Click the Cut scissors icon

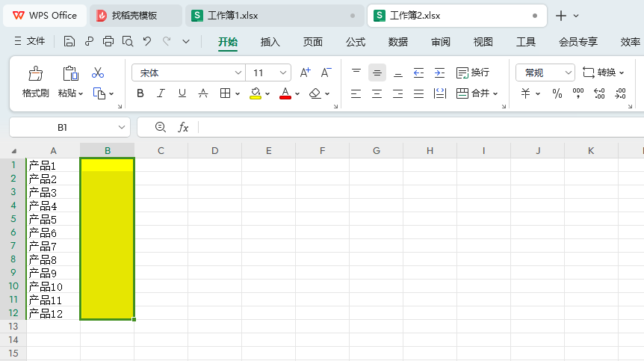(x=98, y=72)
